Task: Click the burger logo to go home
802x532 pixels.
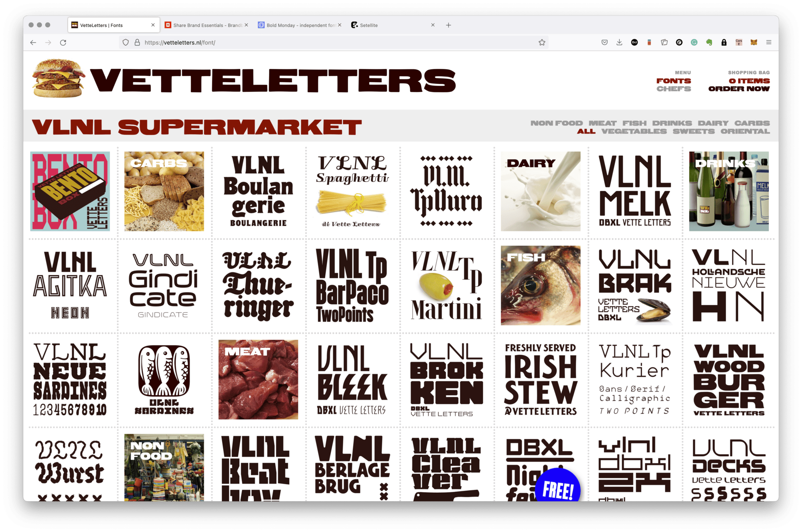Action: pyautogui.click(x=59, y=79)
